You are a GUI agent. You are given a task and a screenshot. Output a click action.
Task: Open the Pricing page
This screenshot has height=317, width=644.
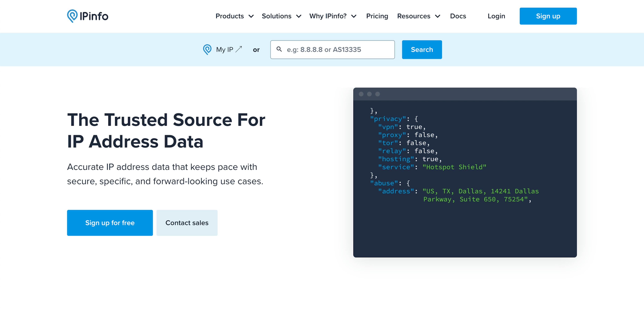[377, 16]
